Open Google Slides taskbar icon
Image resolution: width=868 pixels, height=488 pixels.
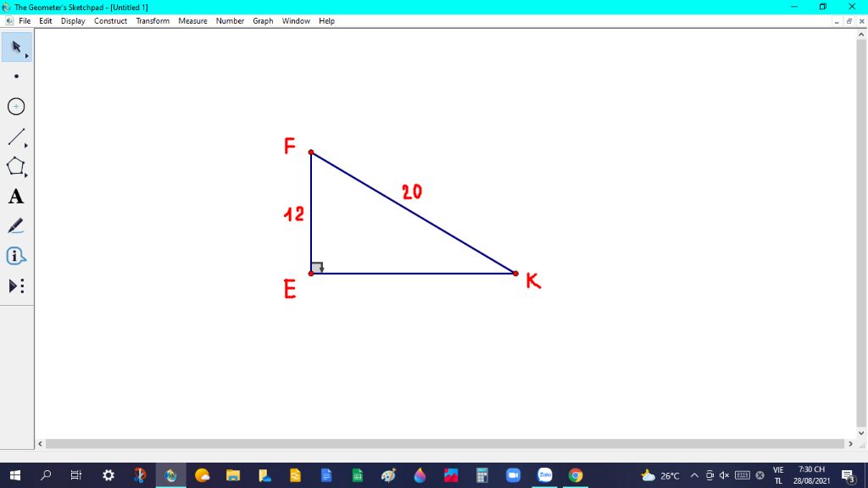(x=295, y=475)
